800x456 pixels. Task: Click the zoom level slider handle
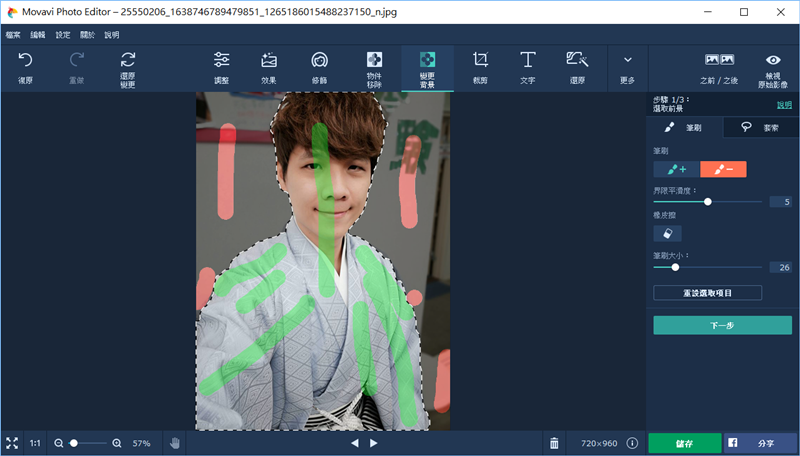[x=74, y=443]
